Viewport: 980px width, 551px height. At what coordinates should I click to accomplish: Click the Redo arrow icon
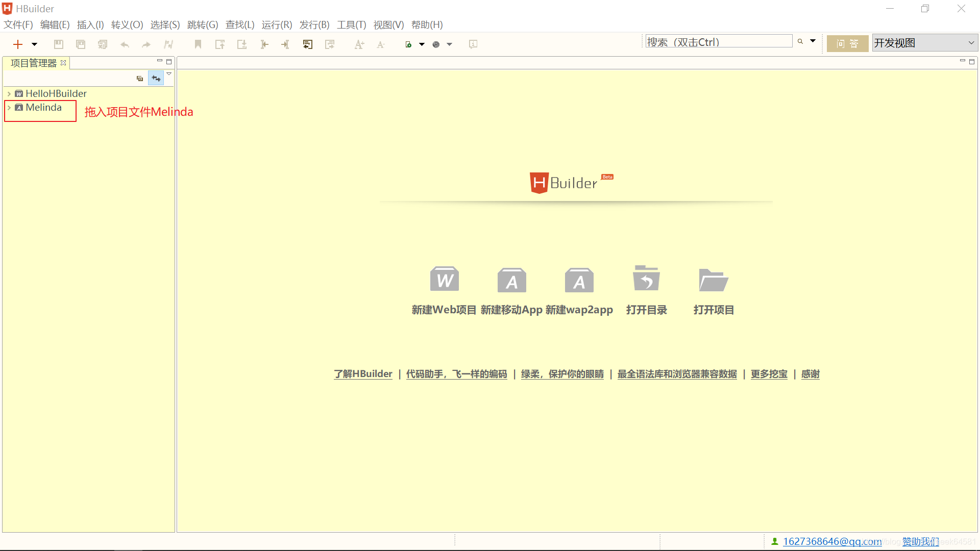pyautogui.click(x=146, y=44)
